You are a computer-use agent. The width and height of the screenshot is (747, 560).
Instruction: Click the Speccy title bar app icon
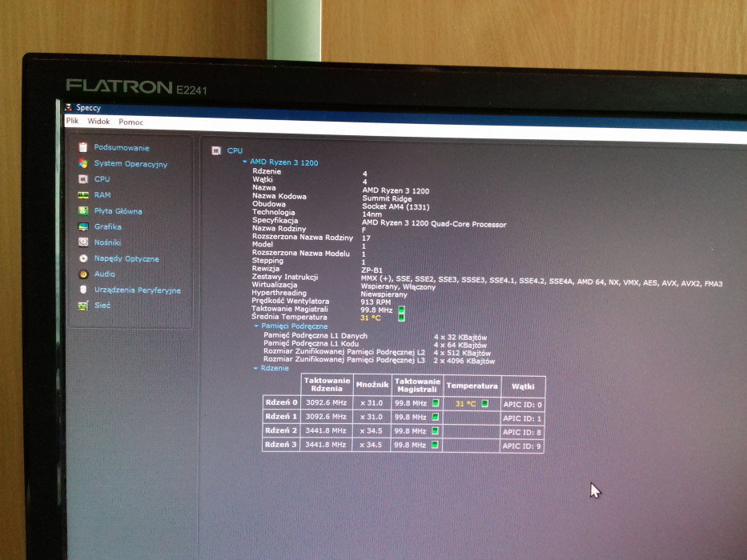point(69,107)
